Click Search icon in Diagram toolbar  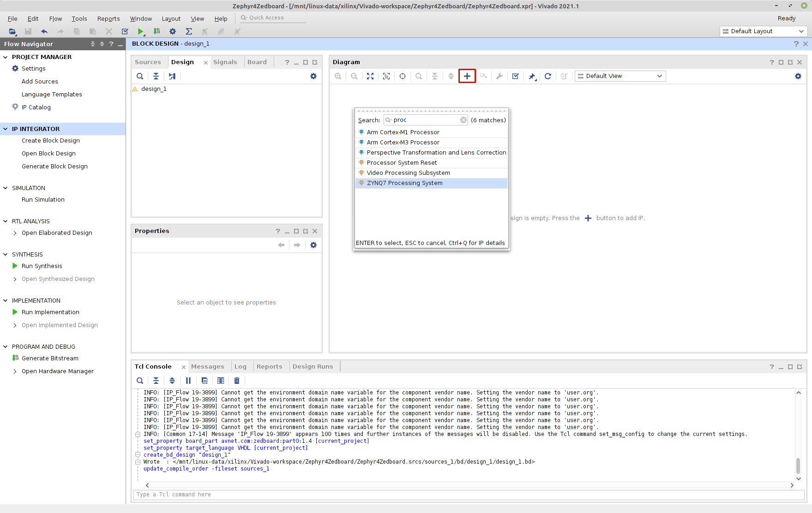[419, 76]
